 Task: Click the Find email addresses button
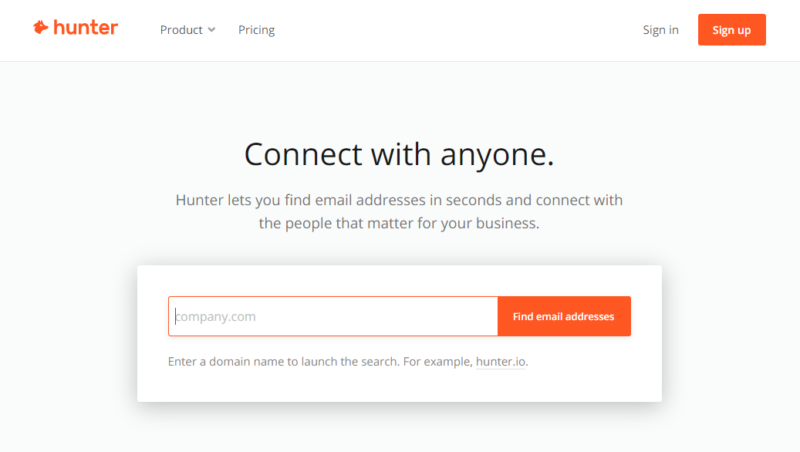coord(564,316)
